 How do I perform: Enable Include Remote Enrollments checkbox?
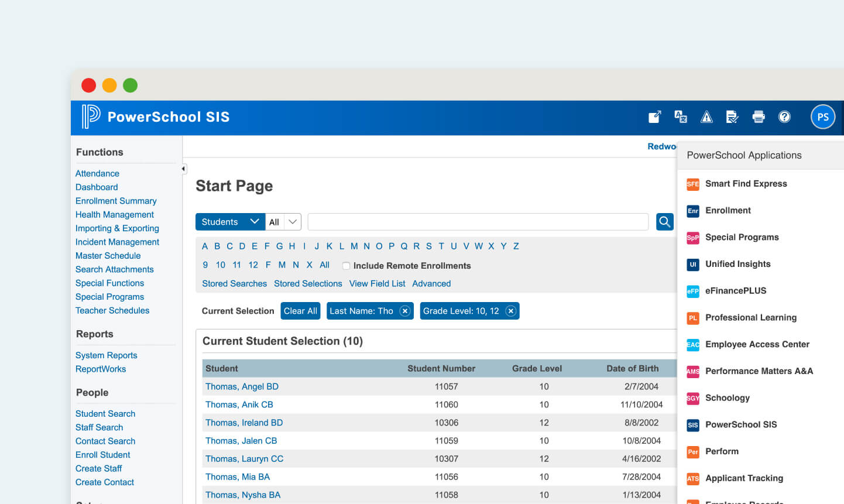pos(346,266)
